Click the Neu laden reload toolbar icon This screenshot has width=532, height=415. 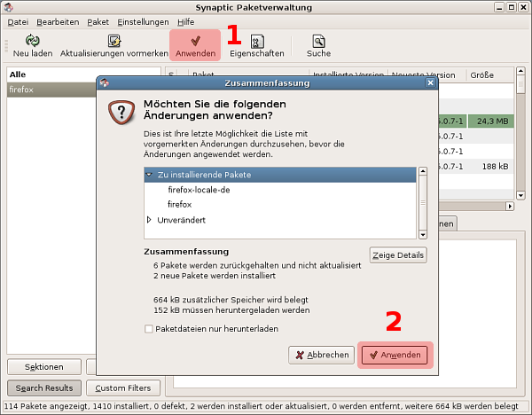pos(33,41)
